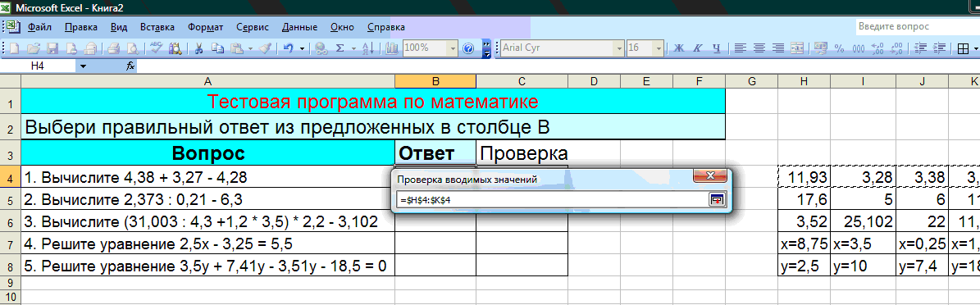Open the Chart Wizard icon
980x305 pixels.
click(x=393, y=48)
